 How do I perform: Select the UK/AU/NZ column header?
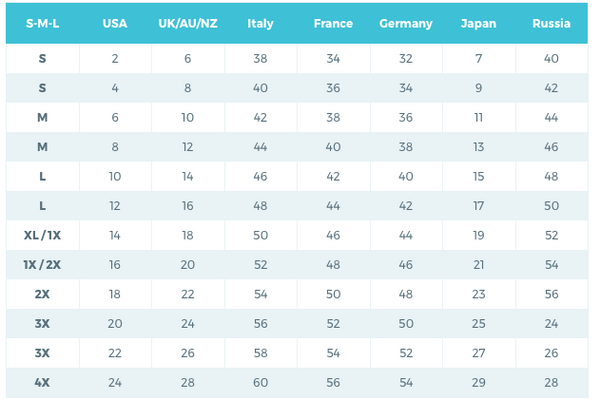click(x=187, y=24)
